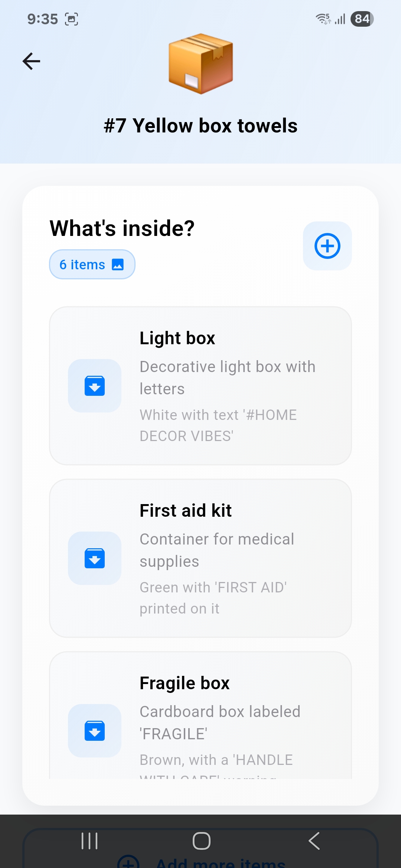The image size is (401, 868).
Task: Tap the blue box icon on the First aid kit card
Action: pos(95,558)
